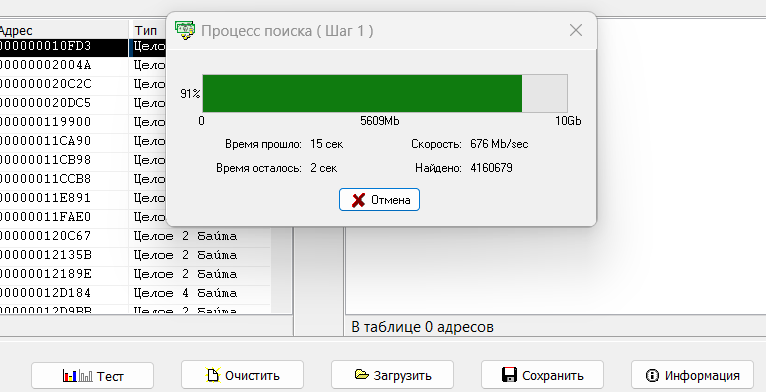Click the Загрузить button label

point(403,376)
